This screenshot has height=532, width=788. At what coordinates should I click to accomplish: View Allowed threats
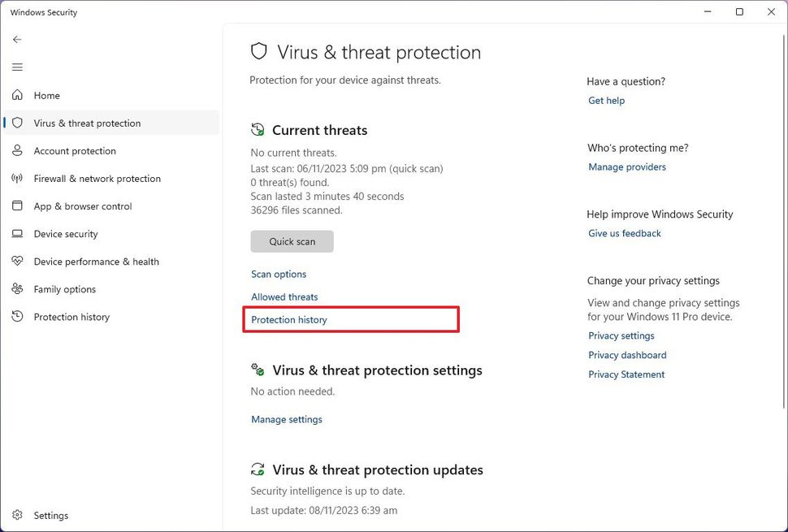click(284, 296)
